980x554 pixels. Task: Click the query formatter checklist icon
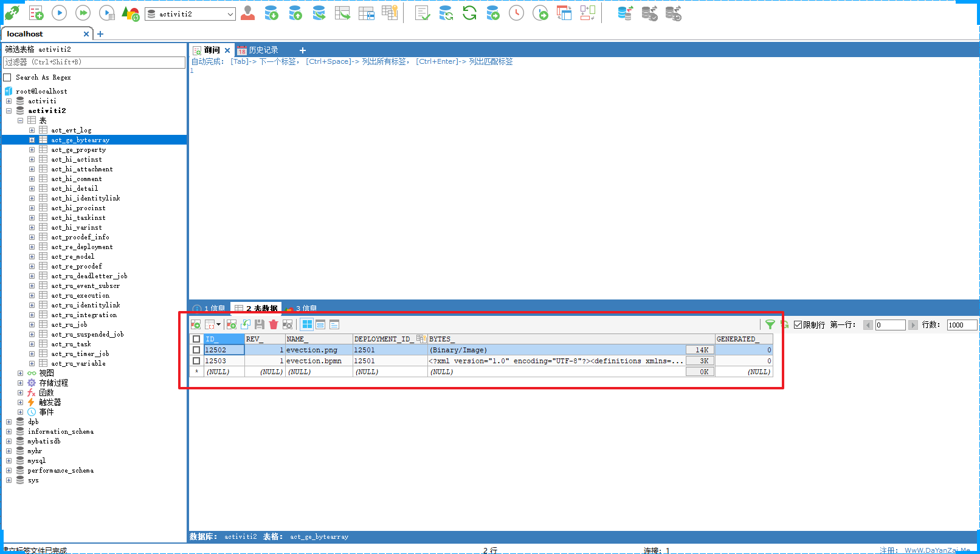(423, 13)
